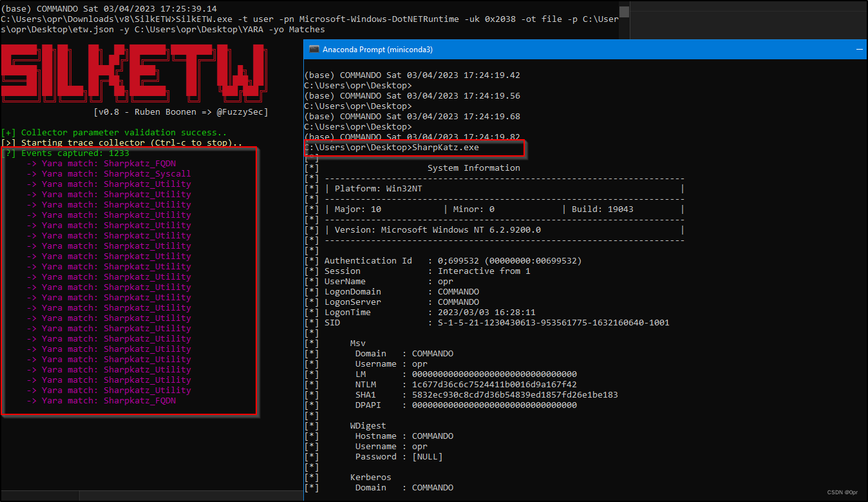Click the 'Msv' section header
868x502 pixels.
click(x=358, y=343)
